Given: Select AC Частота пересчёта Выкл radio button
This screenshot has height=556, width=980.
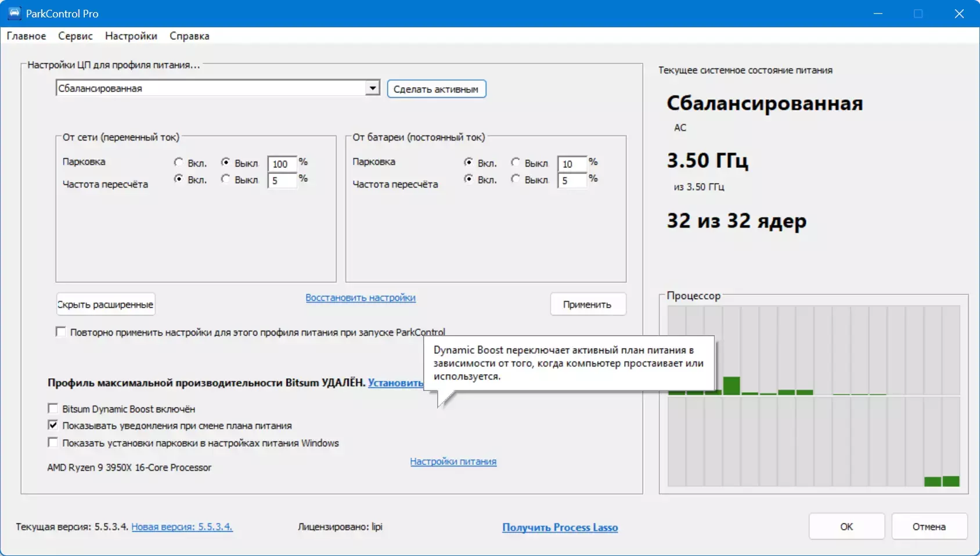Looking at the screenshot, I should tap(225, 180).
